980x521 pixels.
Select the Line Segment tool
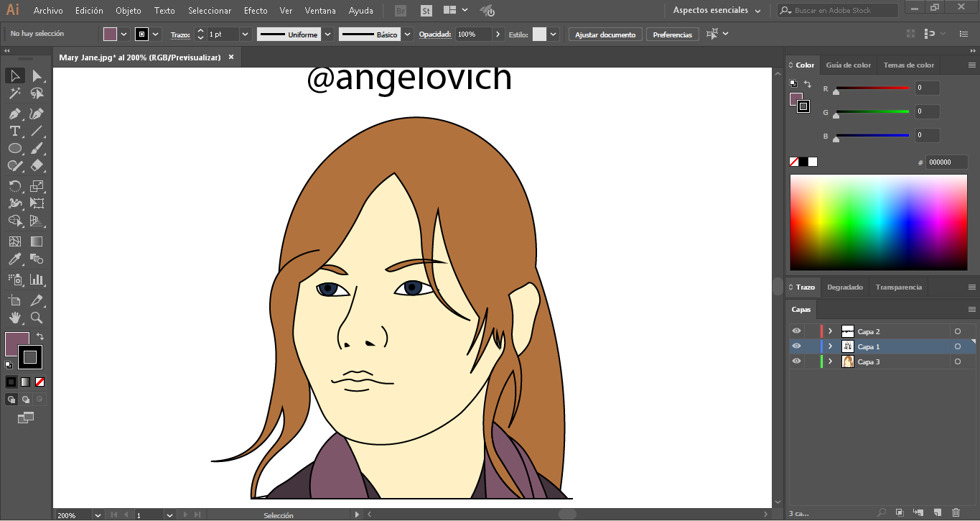37,131
